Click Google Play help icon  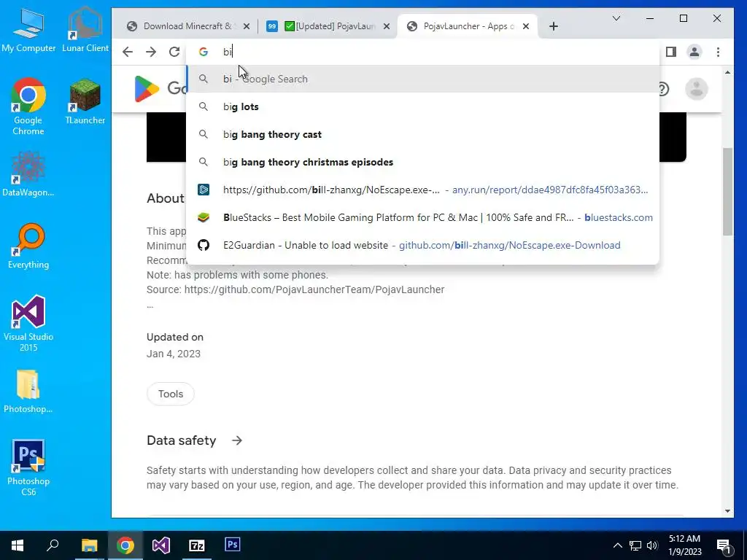click(664, 89)
